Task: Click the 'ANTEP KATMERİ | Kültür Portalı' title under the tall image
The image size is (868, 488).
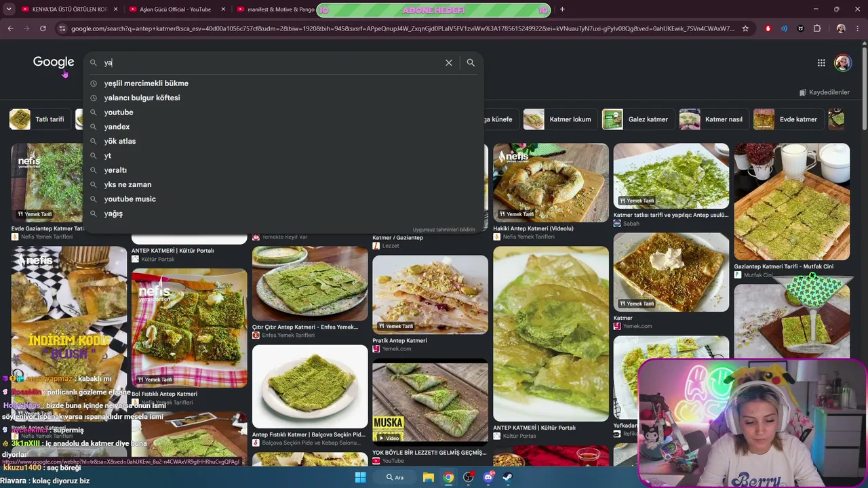Action: [534, 428]
